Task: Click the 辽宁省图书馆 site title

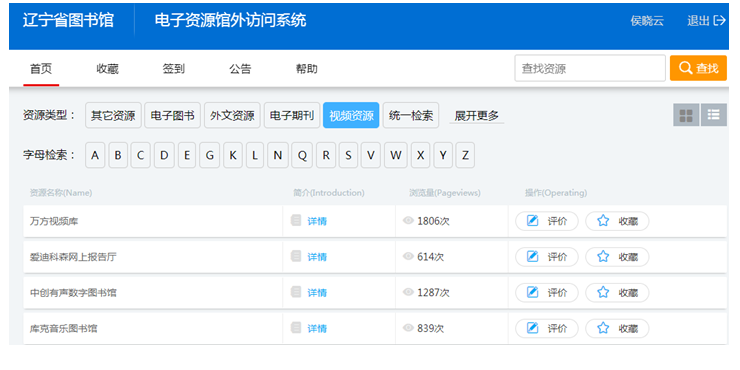Action: [68, 20]
